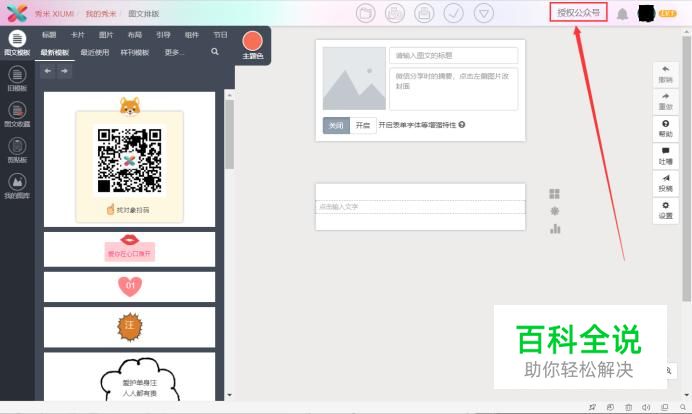The image size is (692, 414).
Task: Click template list scroll-down arrow
Action: coord(229,395)
